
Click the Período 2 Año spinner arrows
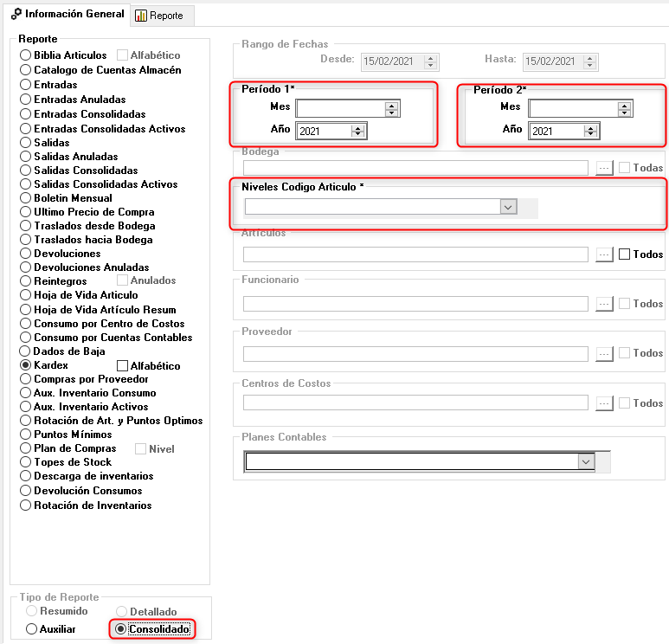[x=591, y=132]
